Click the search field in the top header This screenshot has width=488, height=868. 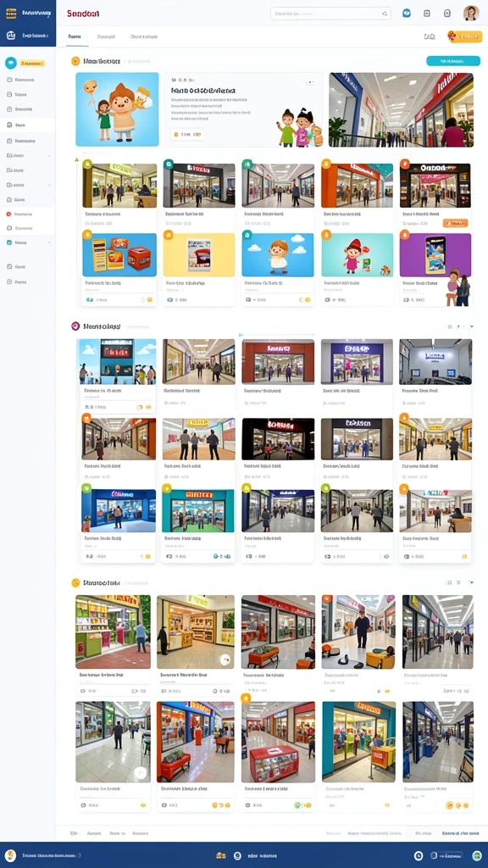[330, 14]
